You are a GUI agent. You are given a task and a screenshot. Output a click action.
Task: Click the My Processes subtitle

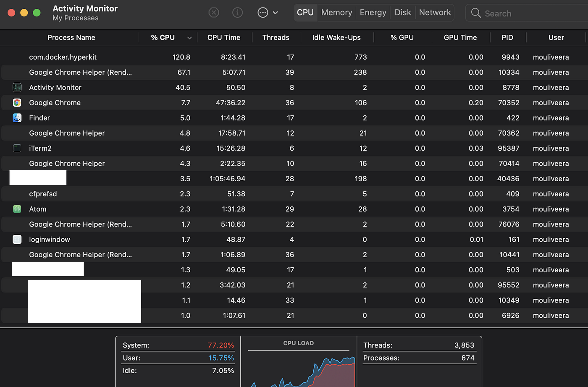tap(76, 18)
